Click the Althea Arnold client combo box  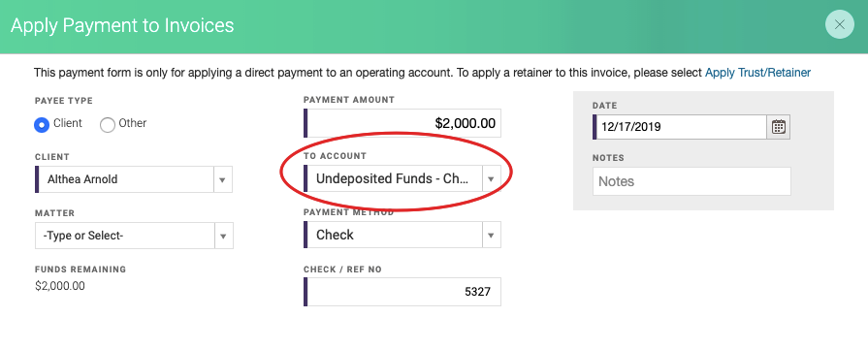click(124, 179)
